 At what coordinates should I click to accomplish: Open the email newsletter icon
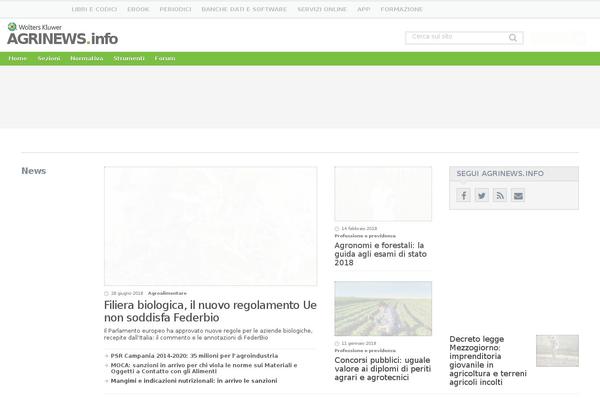point(518,196)
